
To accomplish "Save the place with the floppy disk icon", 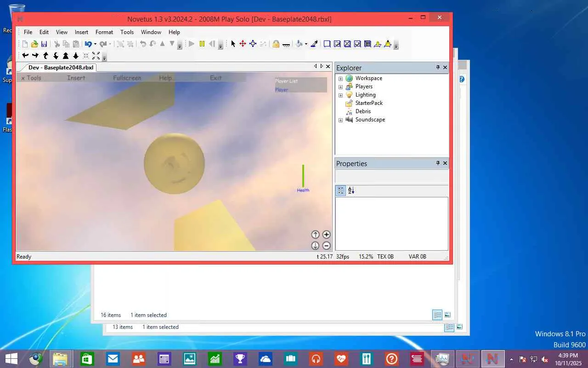I will pos(44,44).
